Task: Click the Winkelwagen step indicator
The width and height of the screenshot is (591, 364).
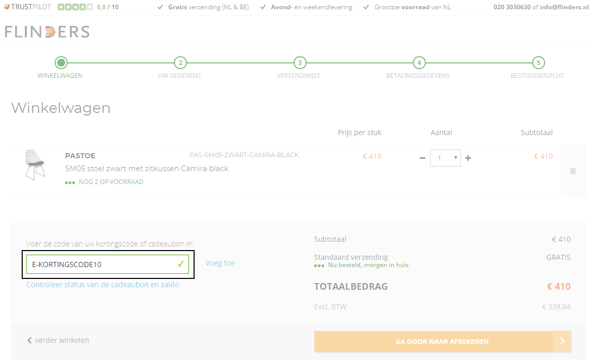Action: (61, 63)
